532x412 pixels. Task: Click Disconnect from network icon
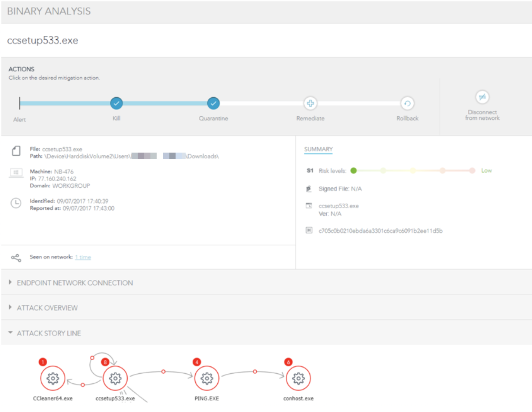(x=482, y=97)
